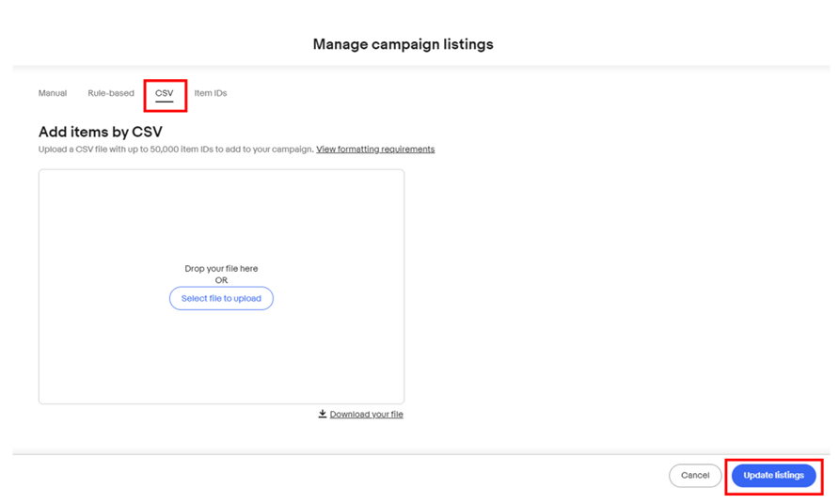Cancel managing campaign listings
This screenshot has height=504, width=839.
point(695,475)
